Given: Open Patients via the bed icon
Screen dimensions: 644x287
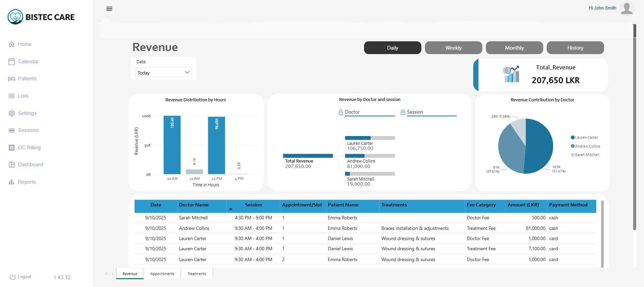Looking at the screenshot, I should (x=12, y=79).
